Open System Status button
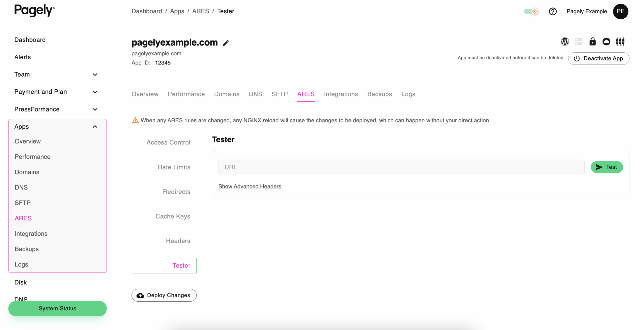 coord(57,309)
